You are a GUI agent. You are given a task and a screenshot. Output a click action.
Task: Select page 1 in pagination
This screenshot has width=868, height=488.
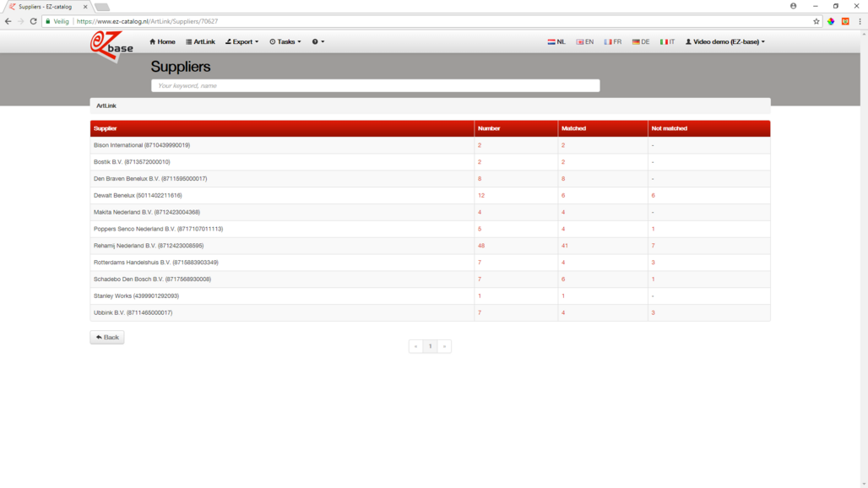(430, 346)
